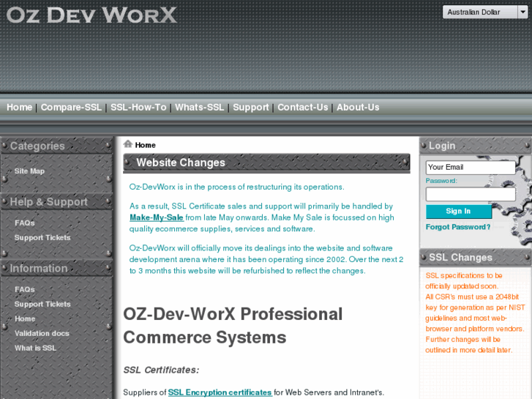Select Whats-SSL in the navigation bar
Image resolution: width=532 pixels, height=399 pixels.
point(200,108)
